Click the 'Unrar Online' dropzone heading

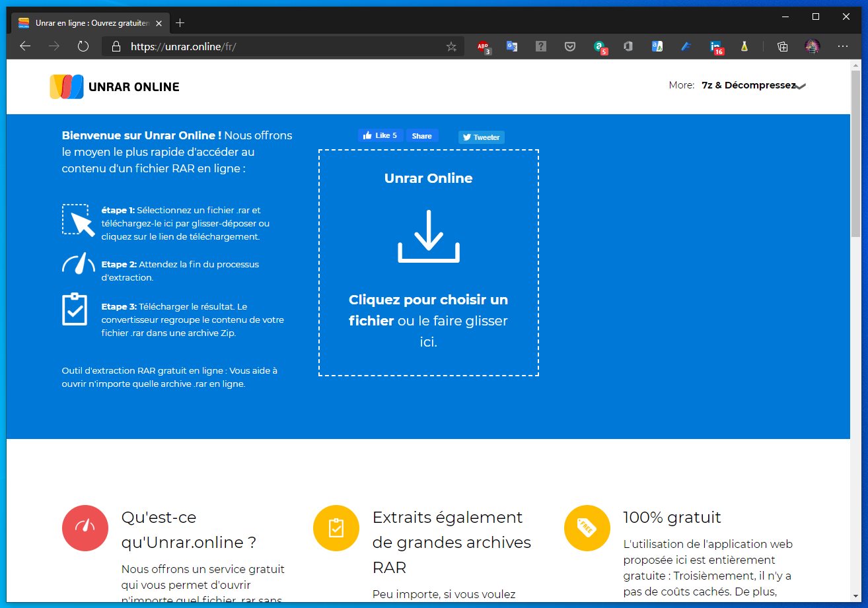(x=428, y=178)
